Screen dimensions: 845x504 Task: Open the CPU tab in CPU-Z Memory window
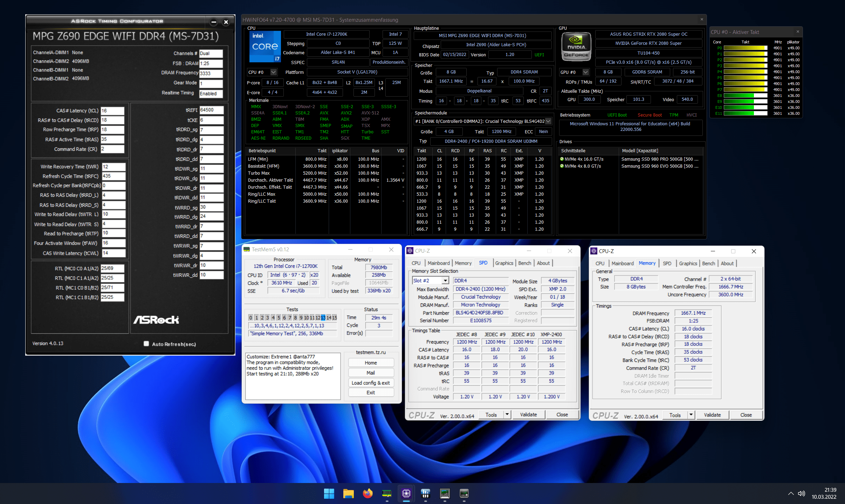(600, 264)
